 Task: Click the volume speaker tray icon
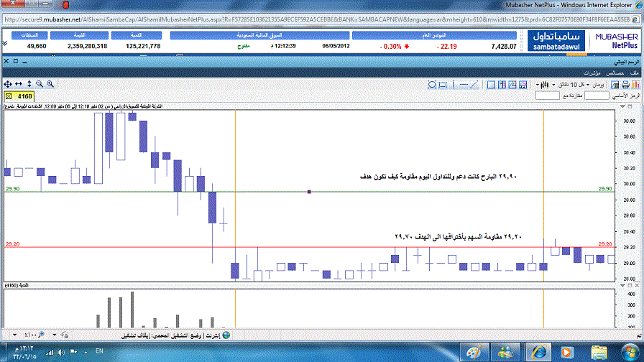pyautogui.click(x=61, y=352)
